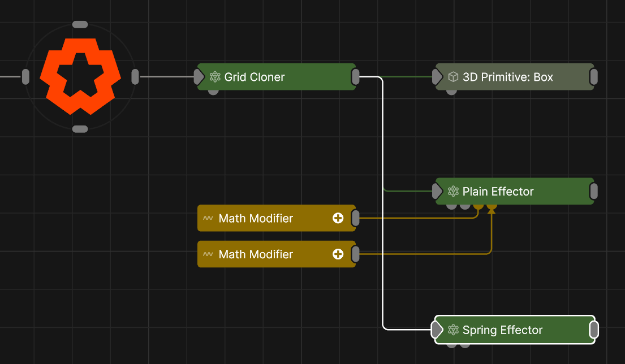Screen dimensions: 625x364
Task: Click the Grid Cloner output port
Action: (x=356, y=77)
